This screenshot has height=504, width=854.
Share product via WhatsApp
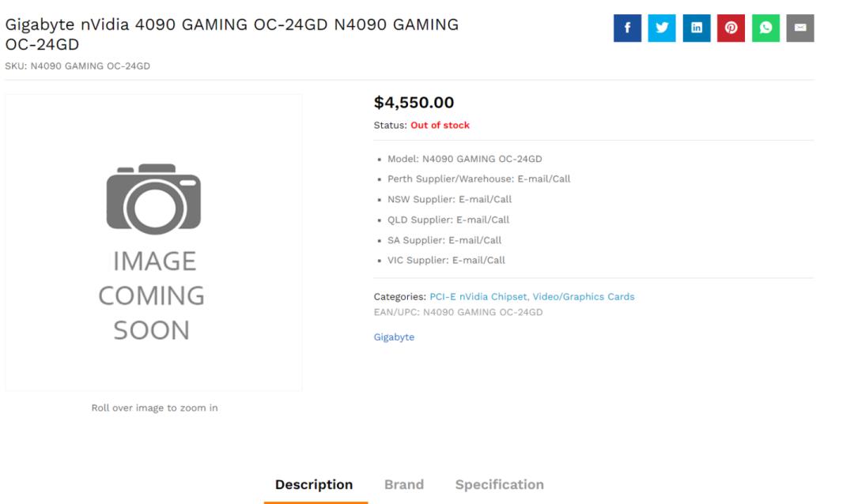[764, 29]
